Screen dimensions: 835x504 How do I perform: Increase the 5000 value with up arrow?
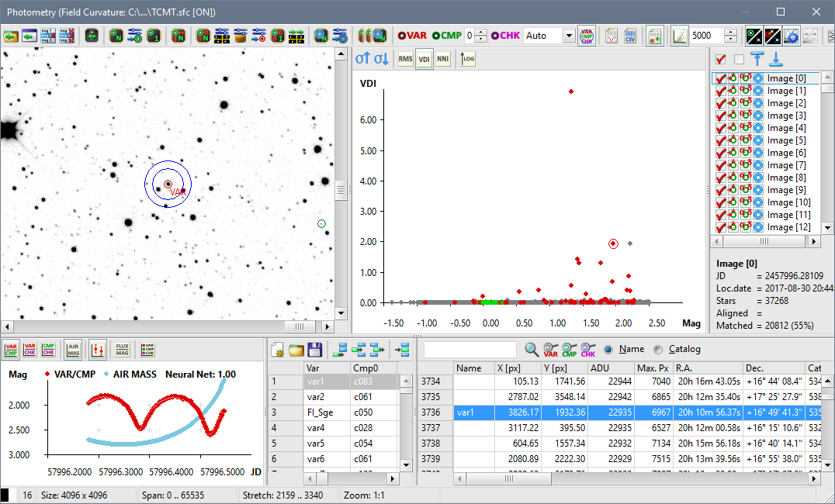click(731, 33)
